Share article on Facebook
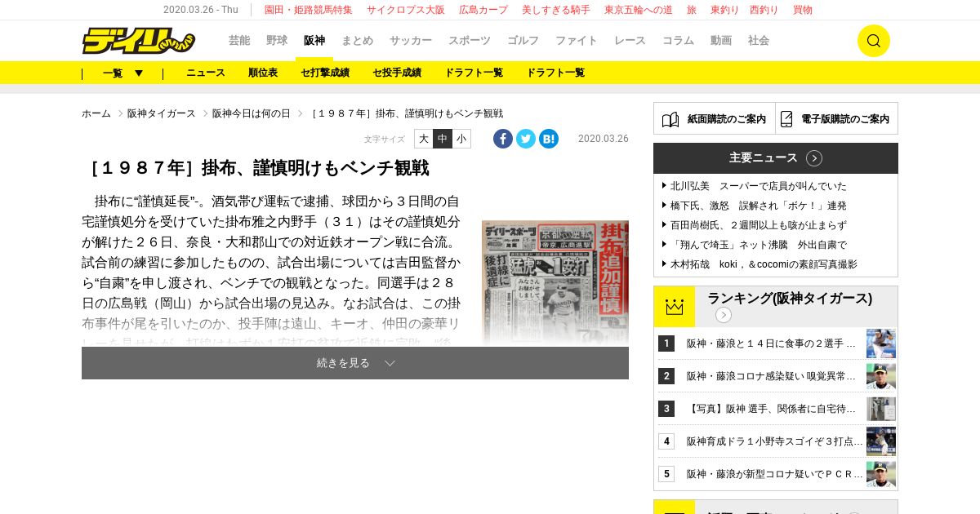This screenshot has width=980, height=514. pyautogui.click(x=503, y=139)
